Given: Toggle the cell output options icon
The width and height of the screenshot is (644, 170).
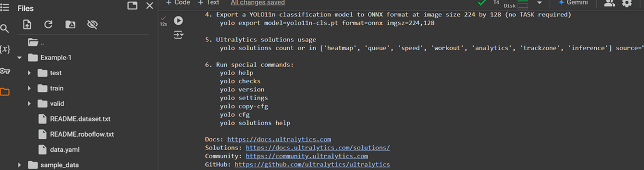Looking at the screenshot, I should point(178,35).
